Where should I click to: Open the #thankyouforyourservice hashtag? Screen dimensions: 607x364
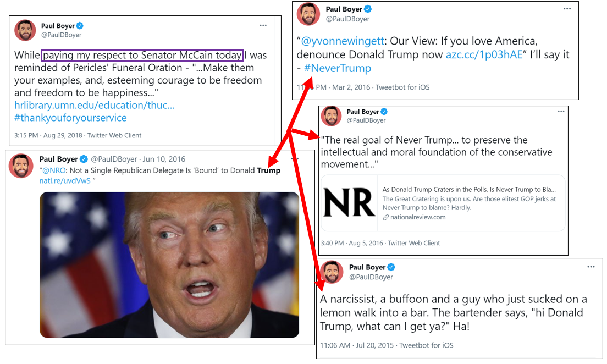(x=70, y=118)
